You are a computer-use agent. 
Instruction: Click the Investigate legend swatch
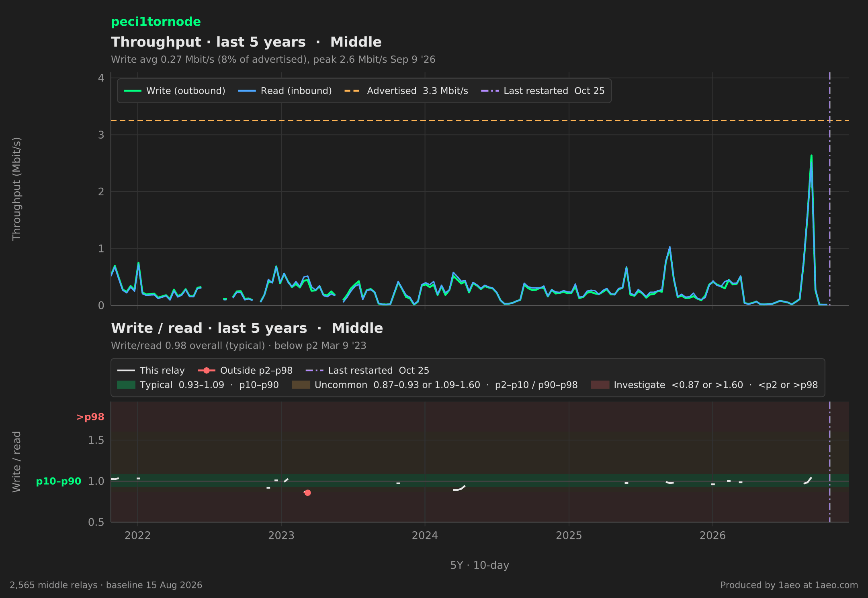pyautogui.click(x=600, y=385)
